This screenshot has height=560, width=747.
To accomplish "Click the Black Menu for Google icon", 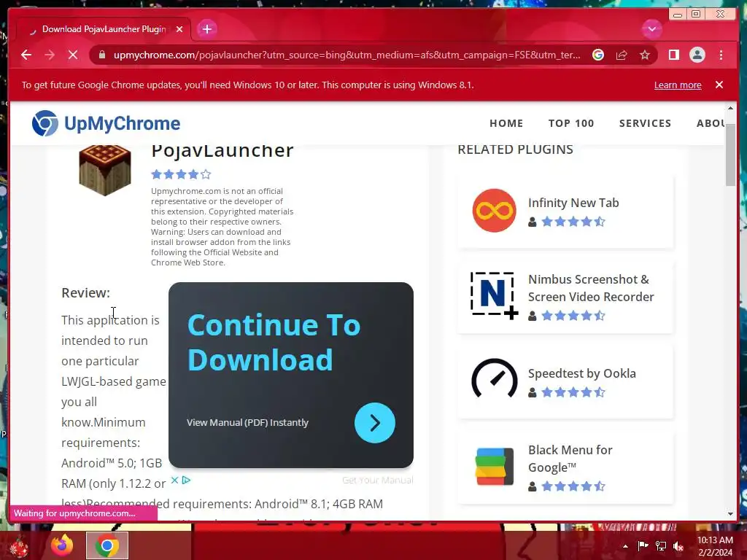I will [x=494, y=466].
